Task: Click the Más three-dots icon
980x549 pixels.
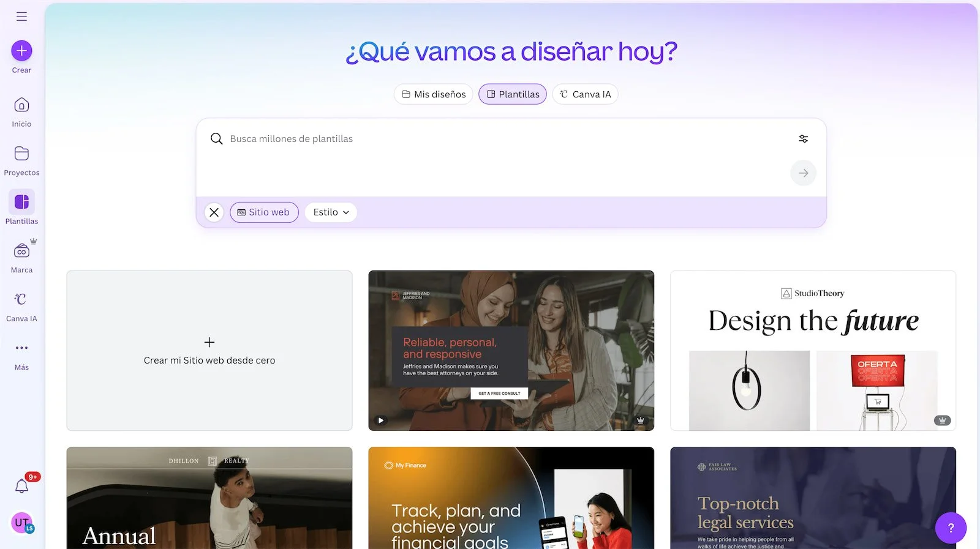Action: point(21,348)
